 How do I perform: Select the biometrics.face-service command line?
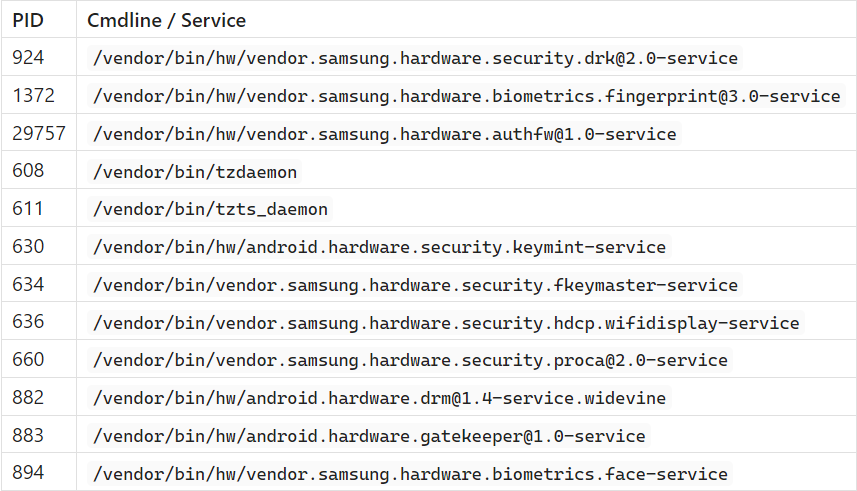coord(410,473)
